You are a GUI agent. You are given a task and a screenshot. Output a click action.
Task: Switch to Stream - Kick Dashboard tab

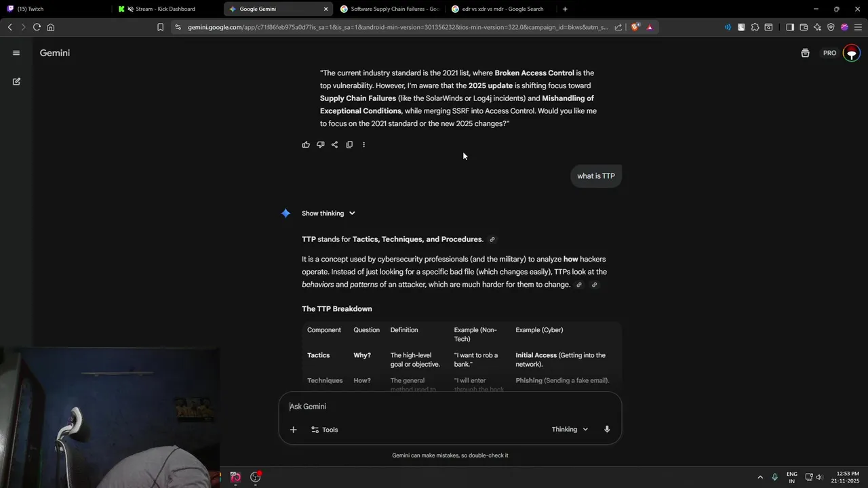coord(165,9)
